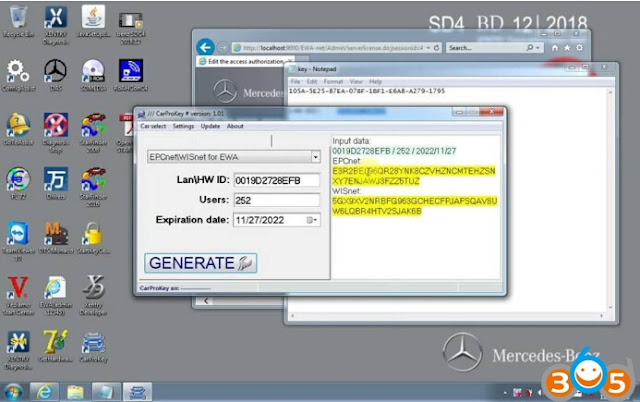The width and height of the screenshot is (640, 402).
Task: Launch XENTRY Diagnosis icon beside Recycle Bin
Action: 56,24
